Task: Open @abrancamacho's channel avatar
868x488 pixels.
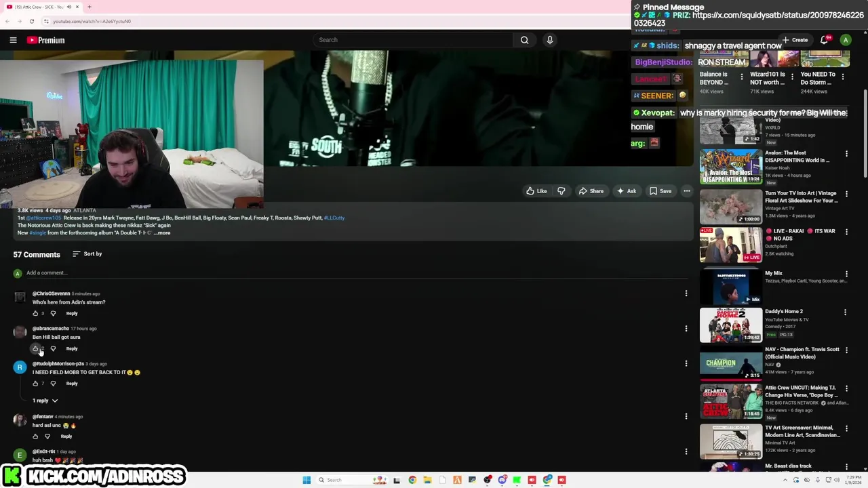Action: (x=20, y=332)
